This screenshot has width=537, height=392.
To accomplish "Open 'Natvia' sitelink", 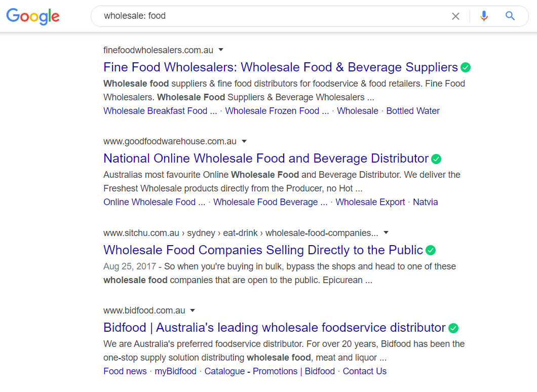I will coord(425,202).
